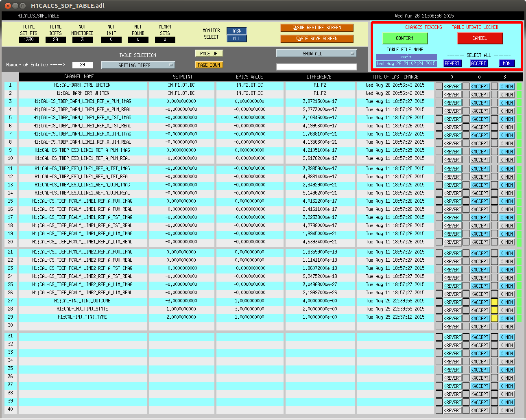Click the empty text field below SHOW ALL
This screenshot has width=526, height=420.
click(316, 67)
